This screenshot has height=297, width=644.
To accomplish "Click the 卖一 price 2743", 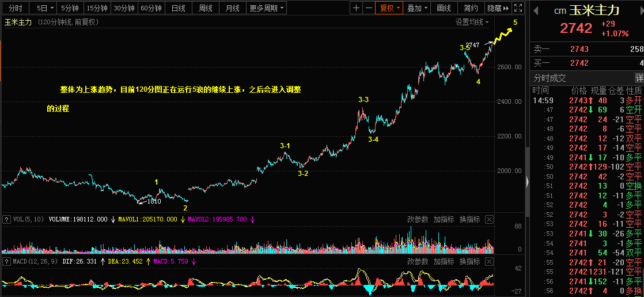I will (579, 50).
